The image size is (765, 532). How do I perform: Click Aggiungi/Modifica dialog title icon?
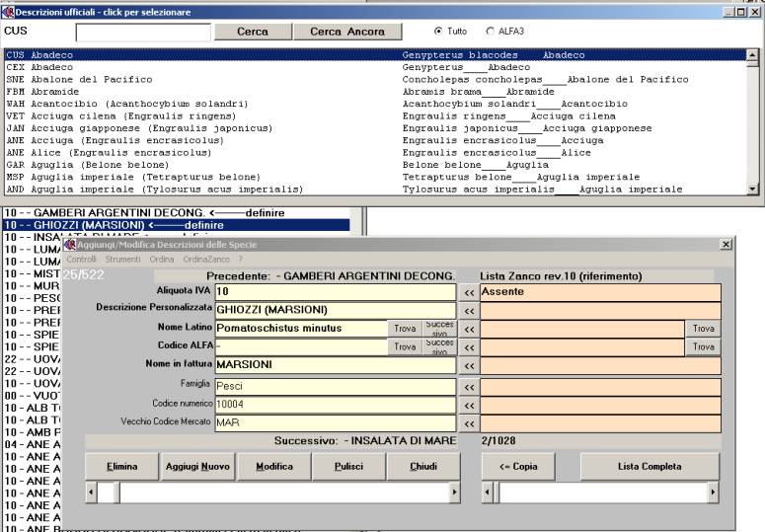click(70, 245)
